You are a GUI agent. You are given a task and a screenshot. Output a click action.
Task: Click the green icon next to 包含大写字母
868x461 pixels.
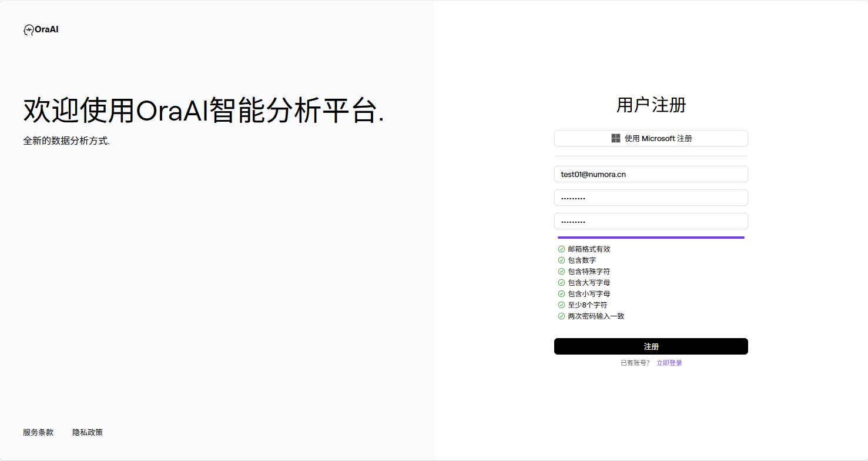(x=561, y=282)
